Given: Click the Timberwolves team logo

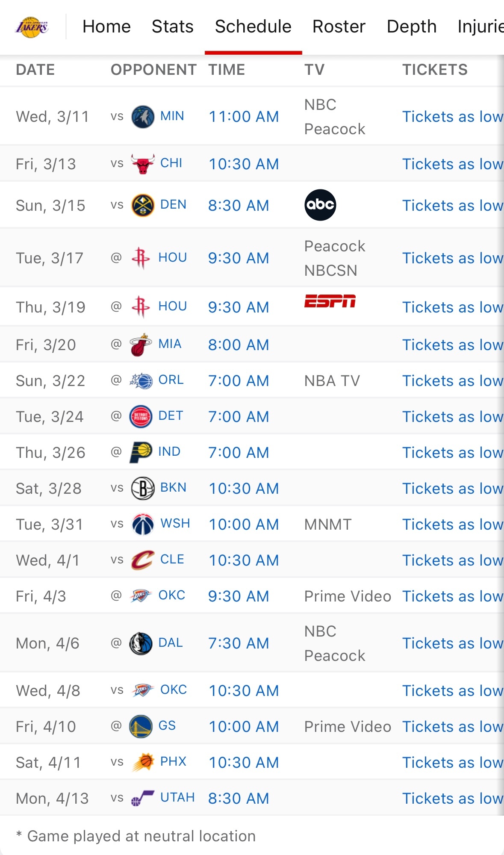Looking at the screenshot, I should (x=142, y=117).
